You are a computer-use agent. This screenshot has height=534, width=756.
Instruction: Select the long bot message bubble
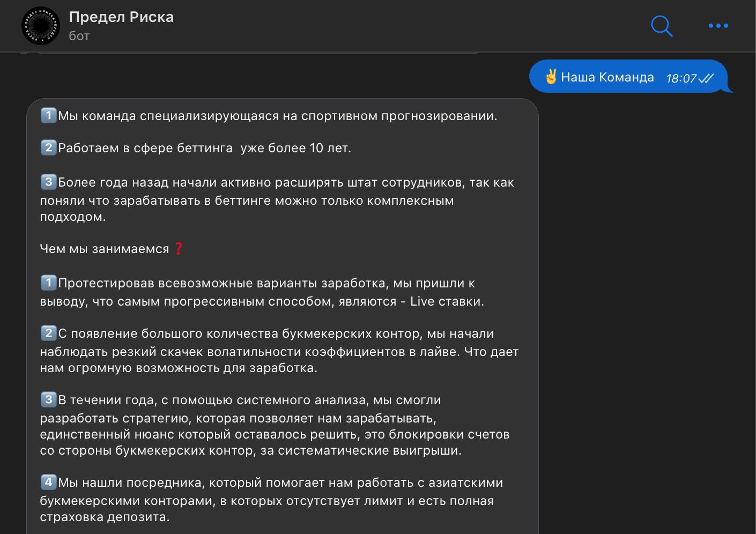[279, 311]
